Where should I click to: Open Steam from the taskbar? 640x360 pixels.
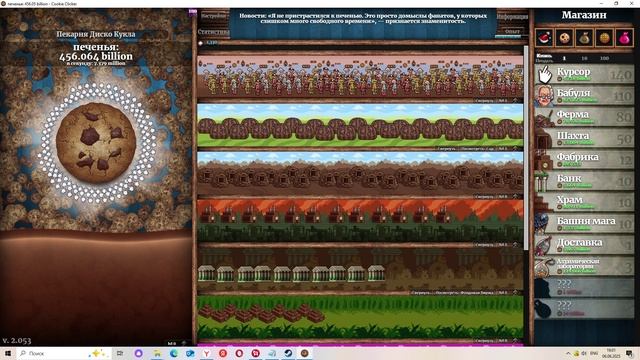click(288, 353)
